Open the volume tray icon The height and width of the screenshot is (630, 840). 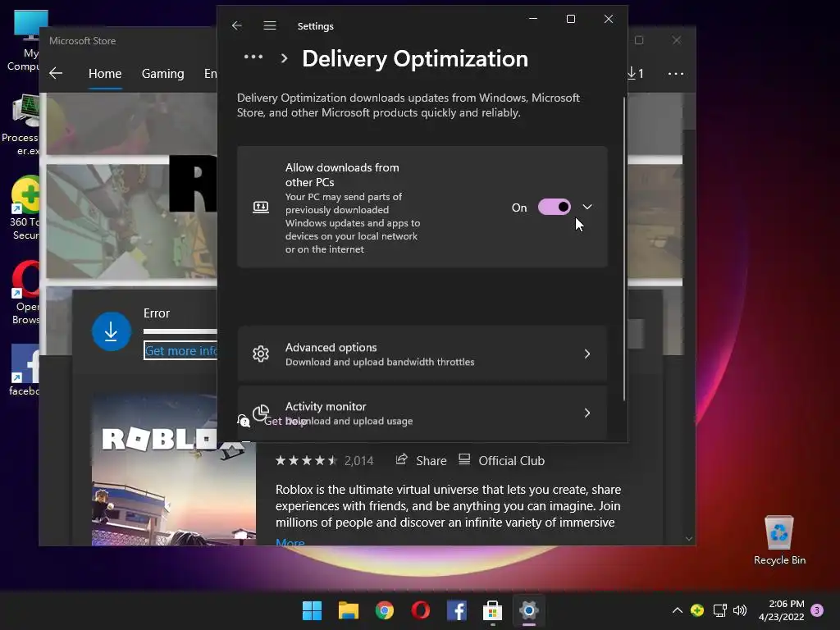(x=740, y=610)
